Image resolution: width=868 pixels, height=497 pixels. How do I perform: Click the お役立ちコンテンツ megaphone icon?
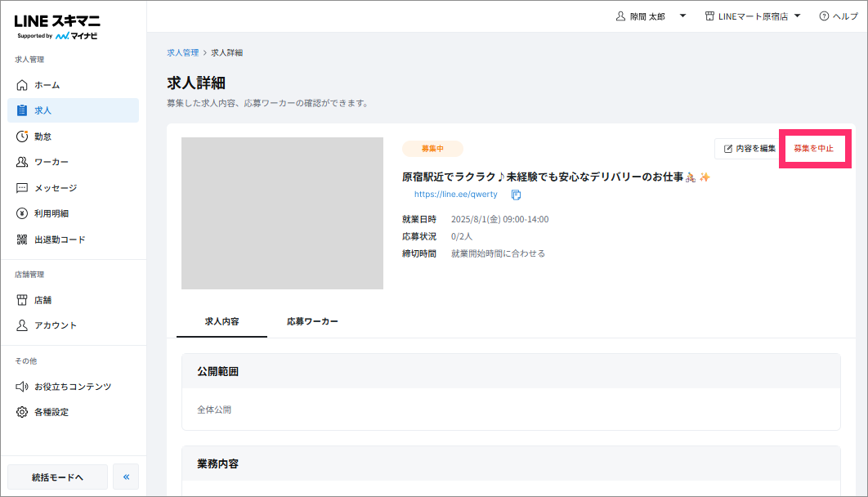(x=21, y=387)
